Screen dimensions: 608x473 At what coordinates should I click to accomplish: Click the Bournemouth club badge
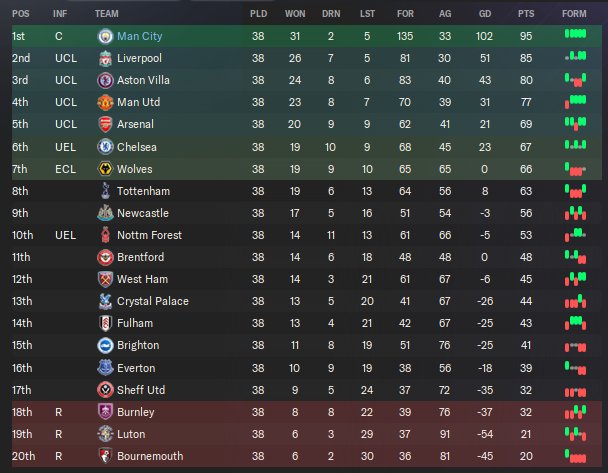pyautogui.click(x=105, y=456)
